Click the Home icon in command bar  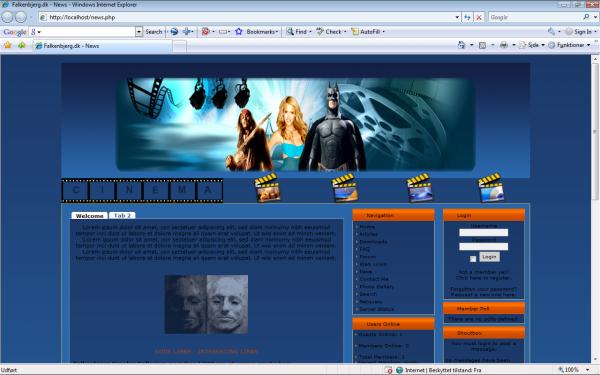(x=462, y=45)
